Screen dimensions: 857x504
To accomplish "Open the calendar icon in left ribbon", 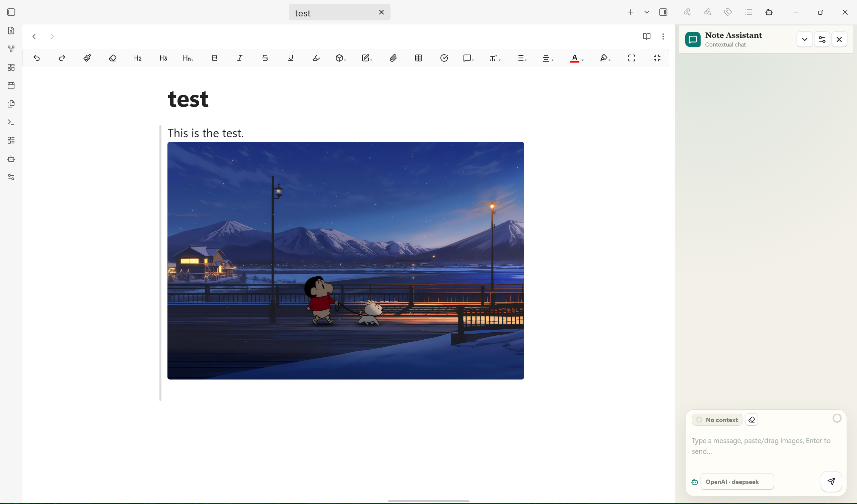I will click(x=11, y=85).
